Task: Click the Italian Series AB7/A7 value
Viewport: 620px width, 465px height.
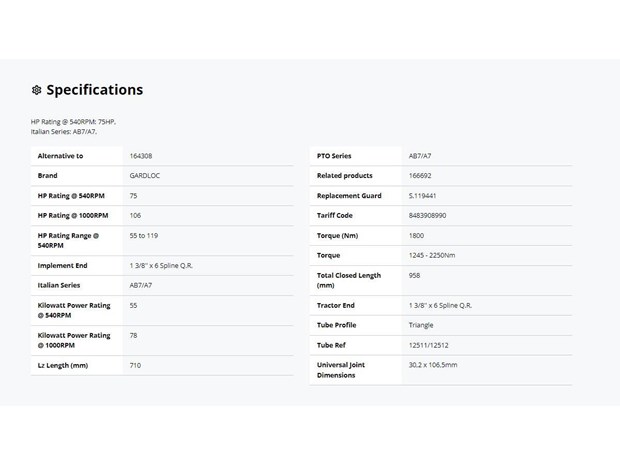Action: click(x=141, y=285)
